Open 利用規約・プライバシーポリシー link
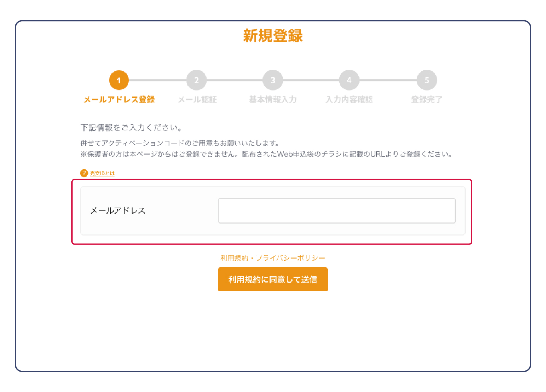Screen dimensions: 546x392 [x=273, y=258]
